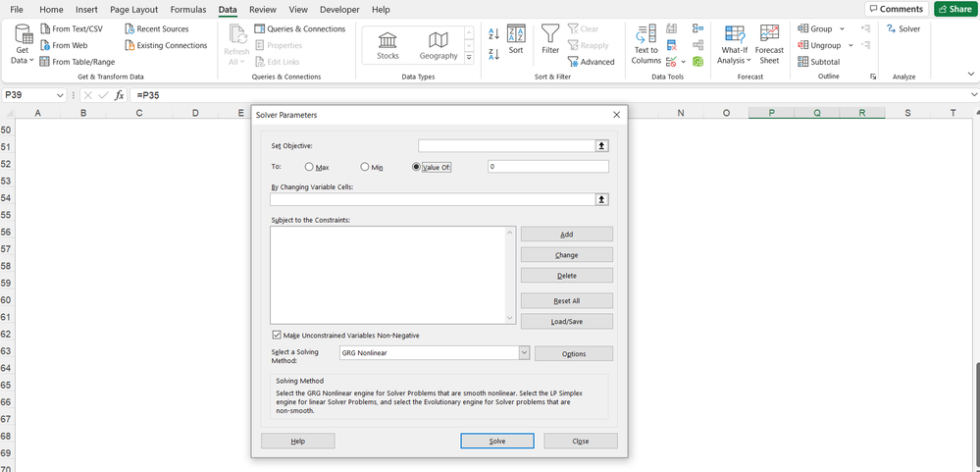Screen dimensions: 980x472
Task: Select the Max radio option
Action: click(309, 167)
